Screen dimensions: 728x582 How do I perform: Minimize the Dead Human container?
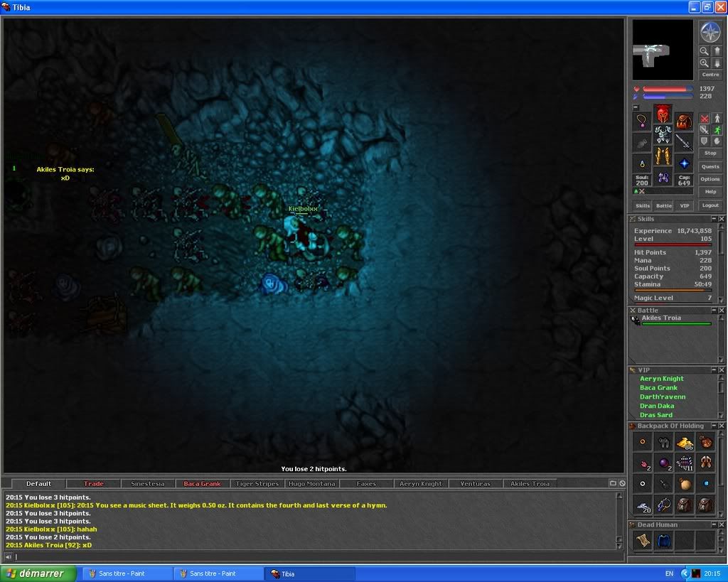click(714, 524)
